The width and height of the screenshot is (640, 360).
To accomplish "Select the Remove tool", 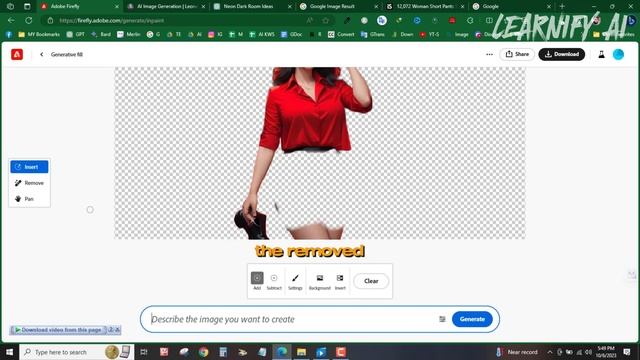I will pyautogui.click(x=29, y=183).
